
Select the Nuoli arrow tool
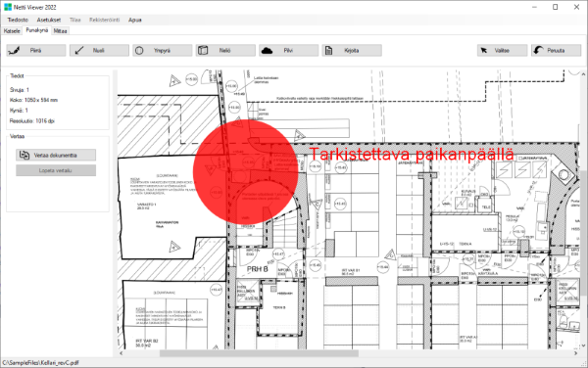point(99,50)
